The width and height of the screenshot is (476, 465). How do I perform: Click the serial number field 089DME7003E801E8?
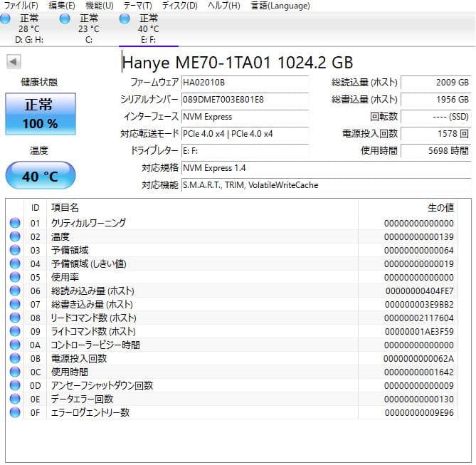(x=245, y=100)
